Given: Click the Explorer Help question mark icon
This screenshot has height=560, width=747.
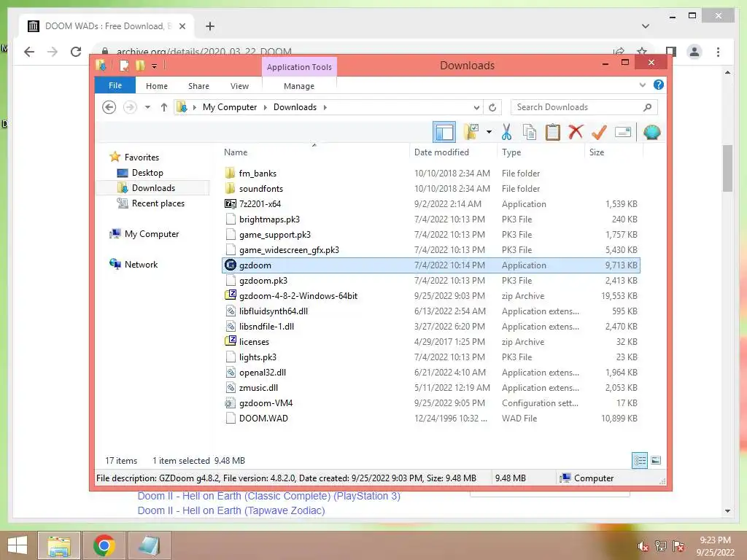Looking at the screenshot, I should coord(659,85).
